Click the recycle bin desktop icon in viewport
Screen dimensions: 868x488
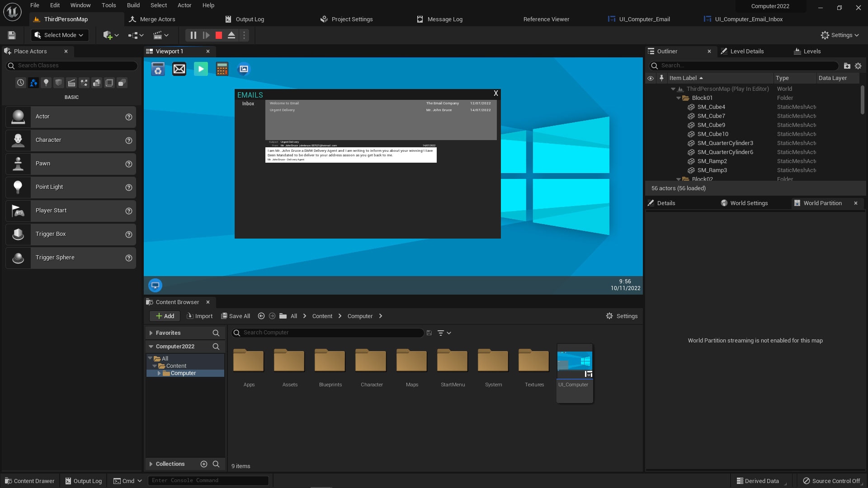158,69
